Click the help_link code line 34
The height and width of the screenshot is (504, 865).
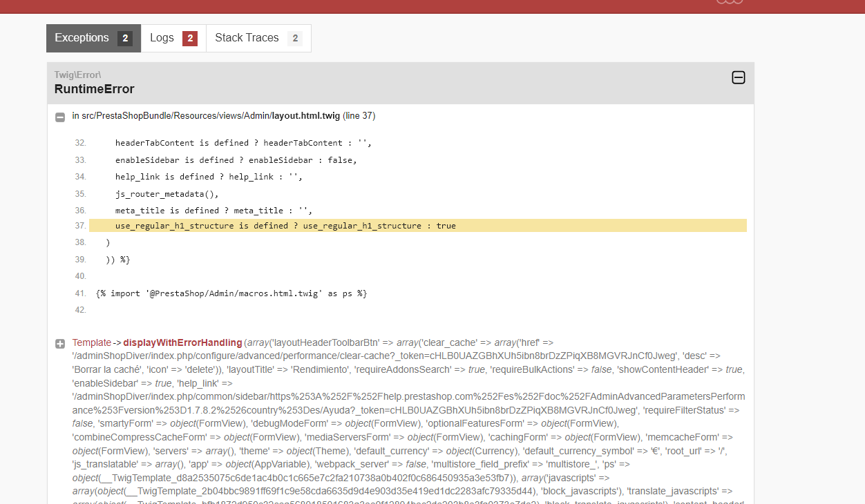(x=209, y=177)
